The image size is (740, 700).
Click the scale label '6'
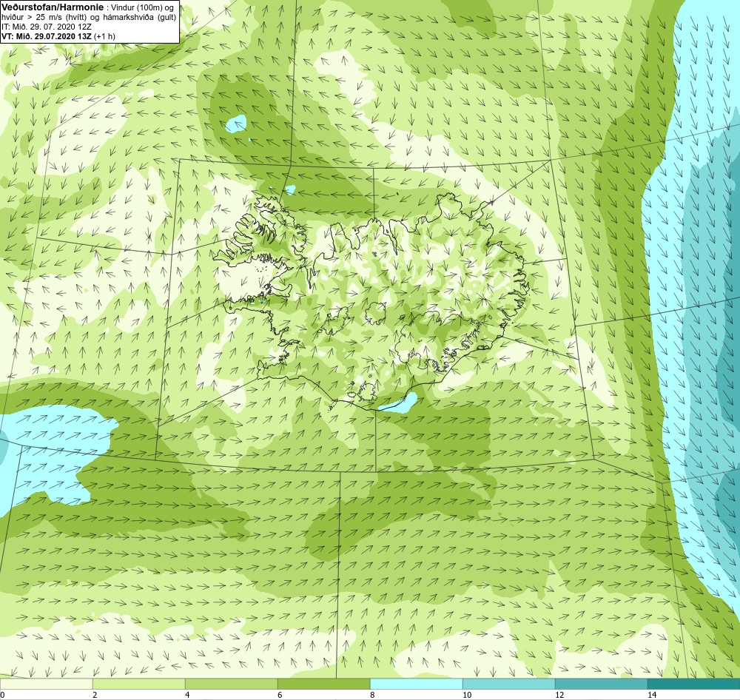(280, 695)
